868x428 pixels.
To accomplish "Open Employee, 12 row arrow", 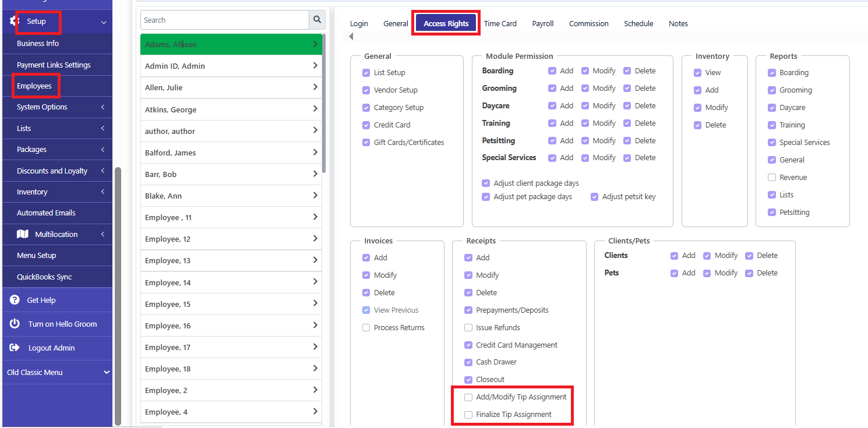I will click(x=315, y=238).
